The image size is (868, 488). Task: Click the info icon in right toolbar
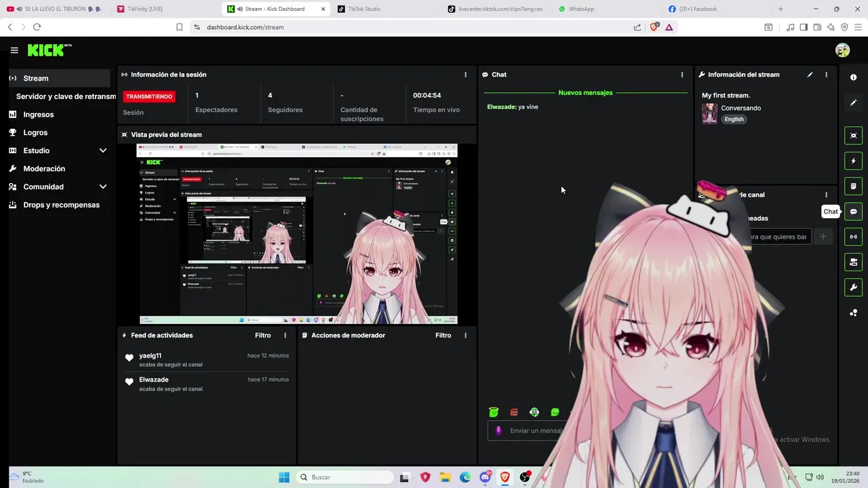coord(853,77)
